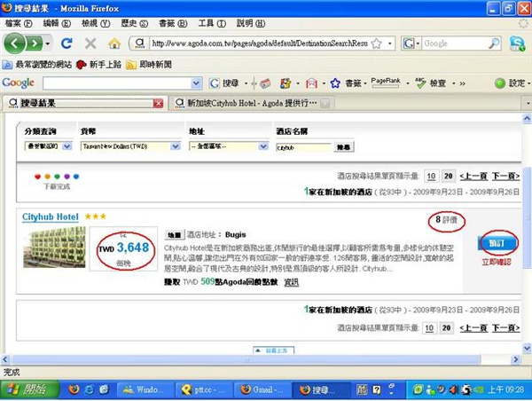
Task: Open the sort category dropdown
Action: (x=49, y=146)
